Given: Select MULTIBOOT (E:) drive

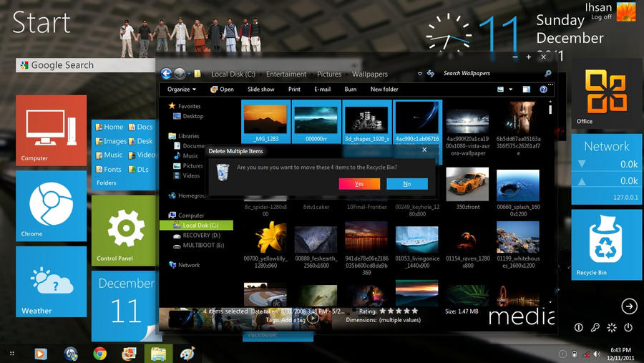Looking at the screenshot, I should (x=199, y=246).
